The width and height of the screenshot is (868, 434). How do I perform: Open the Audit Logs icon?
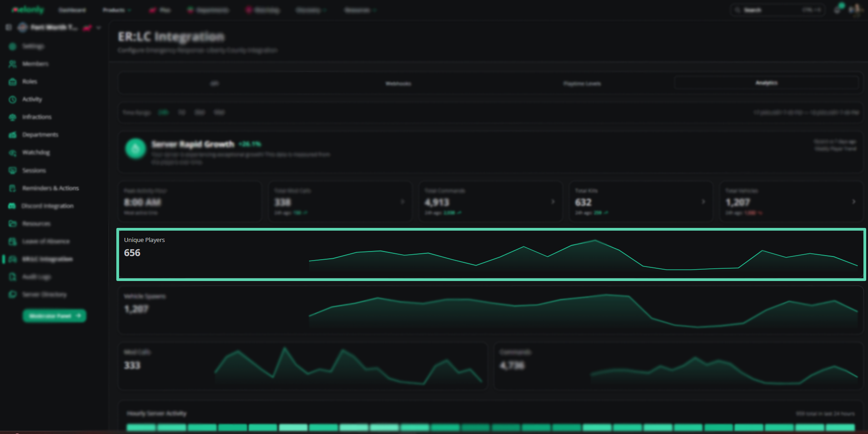pos(13,277)
